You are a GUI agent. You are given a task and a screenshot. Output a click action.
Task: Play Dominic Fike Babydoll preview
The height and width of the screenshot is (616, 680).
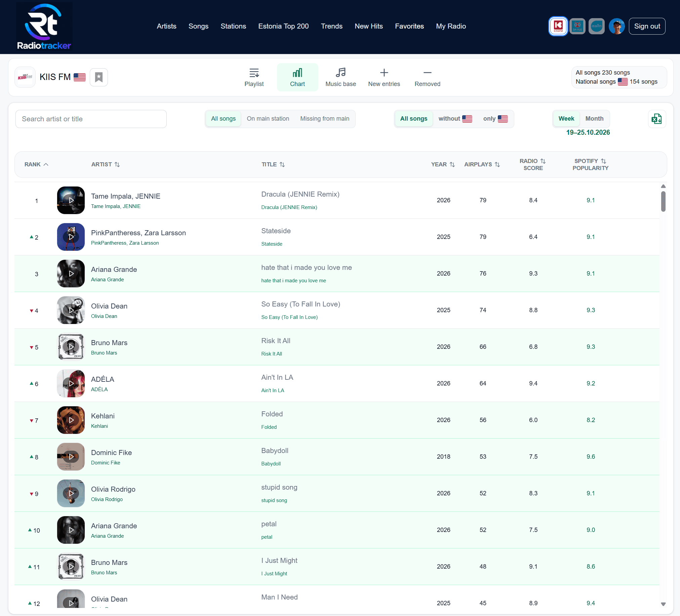click(x=71, y=457)
